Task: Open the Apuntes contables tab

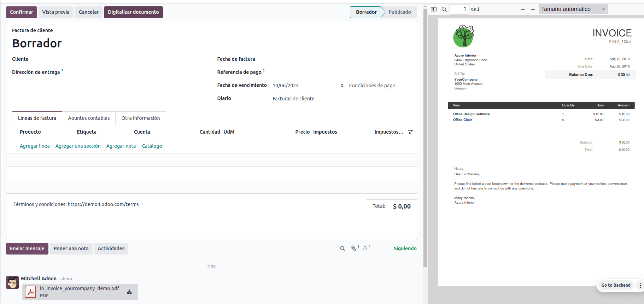Action: coord(89,118)
